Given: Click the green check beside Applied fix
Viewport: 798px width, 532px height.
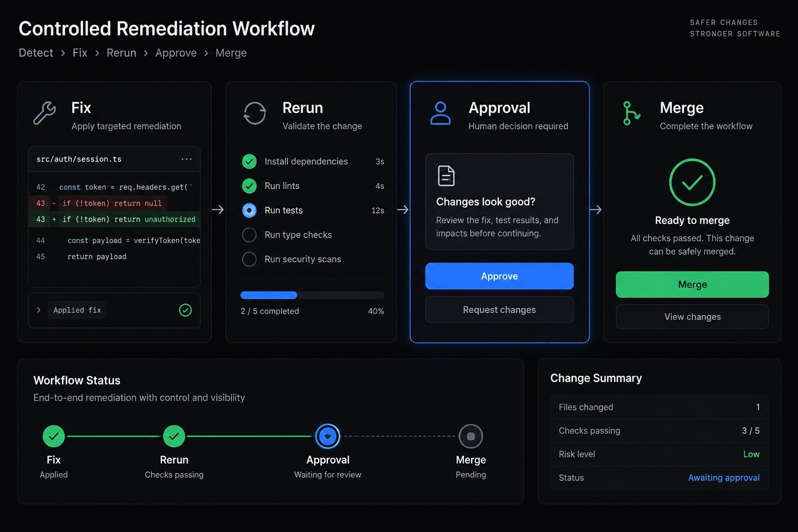Looking at the screenshot, I should point(185,310).
